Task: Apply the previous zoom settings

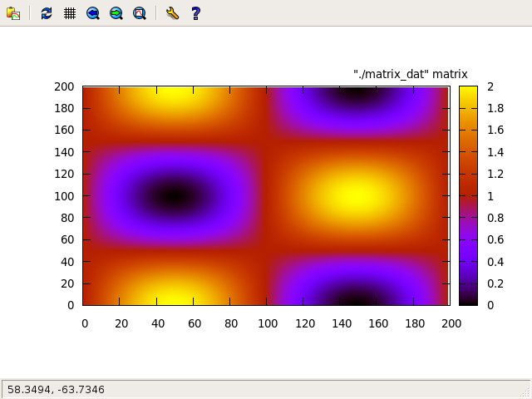Action: [x=92, y=13]
